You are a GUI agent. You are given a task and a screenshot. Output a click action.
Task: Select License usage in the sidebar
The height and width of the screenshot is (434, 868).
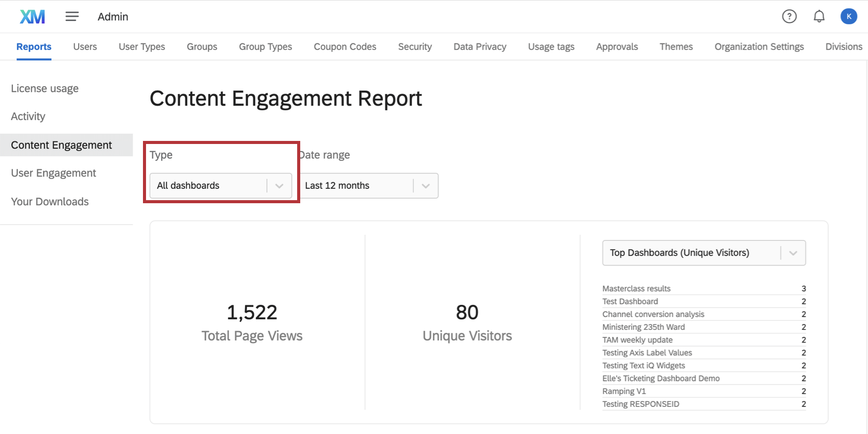(x=45, y=89)
